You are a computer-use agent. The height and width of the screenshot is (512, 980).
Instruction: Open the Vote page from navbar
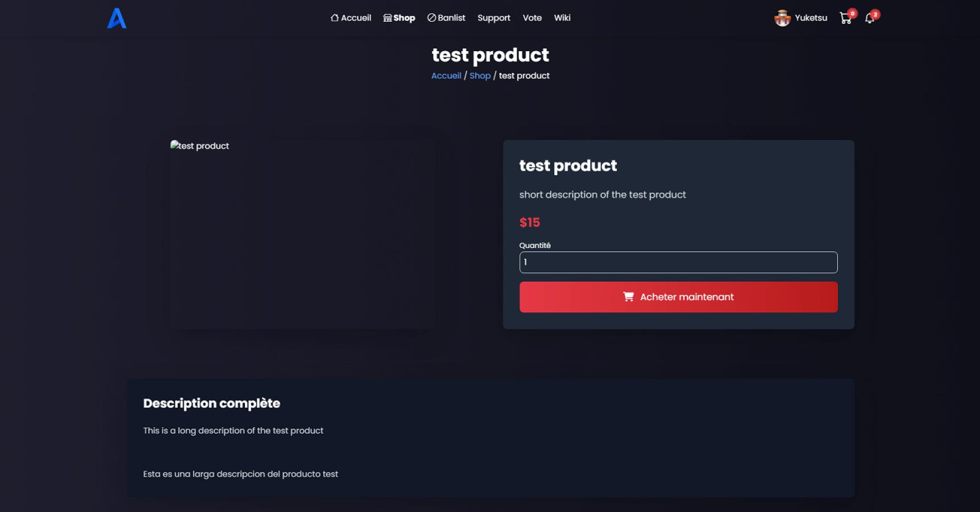pyautogui.click(x=532, y=18)
